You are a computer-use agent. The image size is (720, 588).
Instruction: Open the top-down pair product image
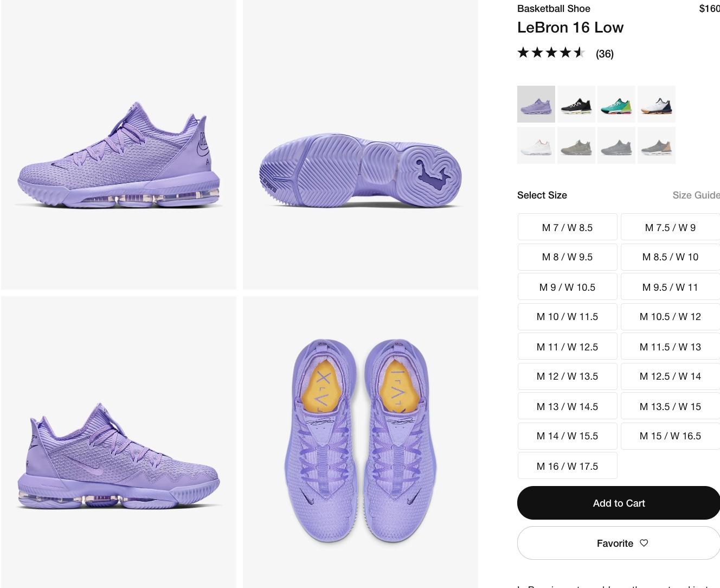point(361,442)
